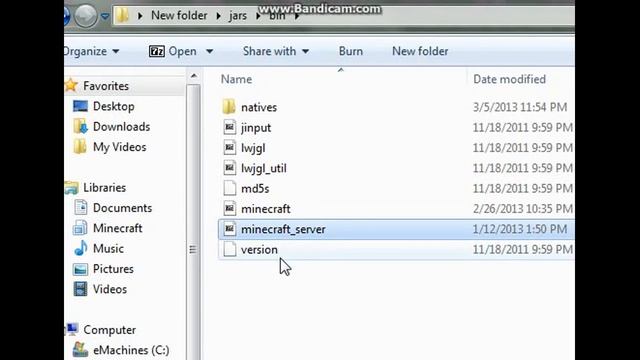This screenshot has height=360, width=640.
Task: Select Minecraft under Libraries
Action: [118, 228]
